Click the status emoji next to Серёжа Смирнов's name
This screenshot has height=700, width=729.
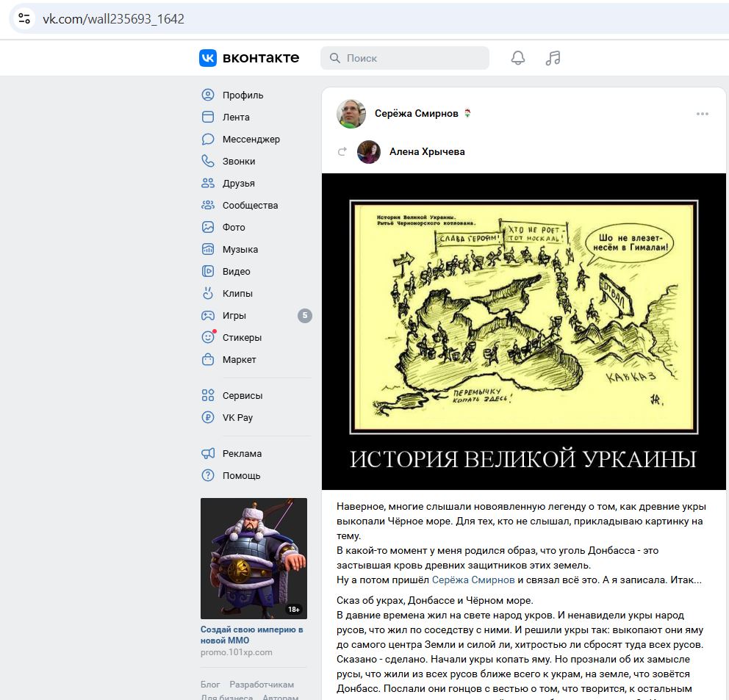467,113
